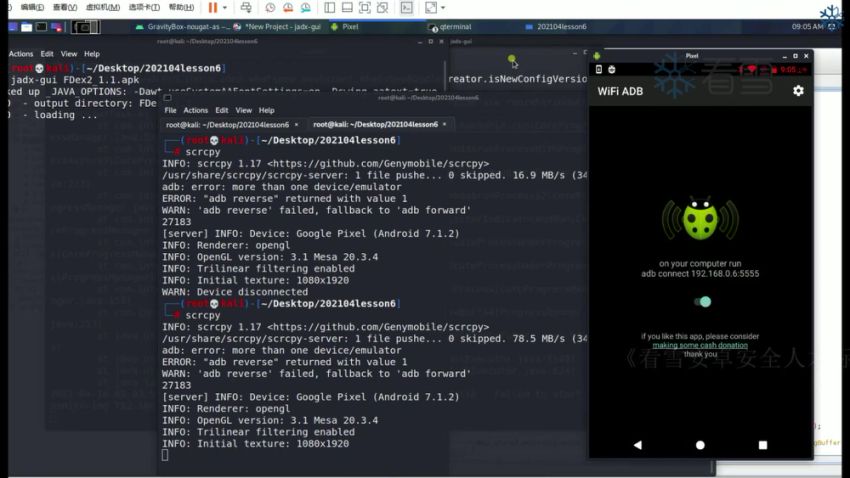Click the 'making some cash donation' link
This screenshot has width=850, height=478.
coord(699,345)
